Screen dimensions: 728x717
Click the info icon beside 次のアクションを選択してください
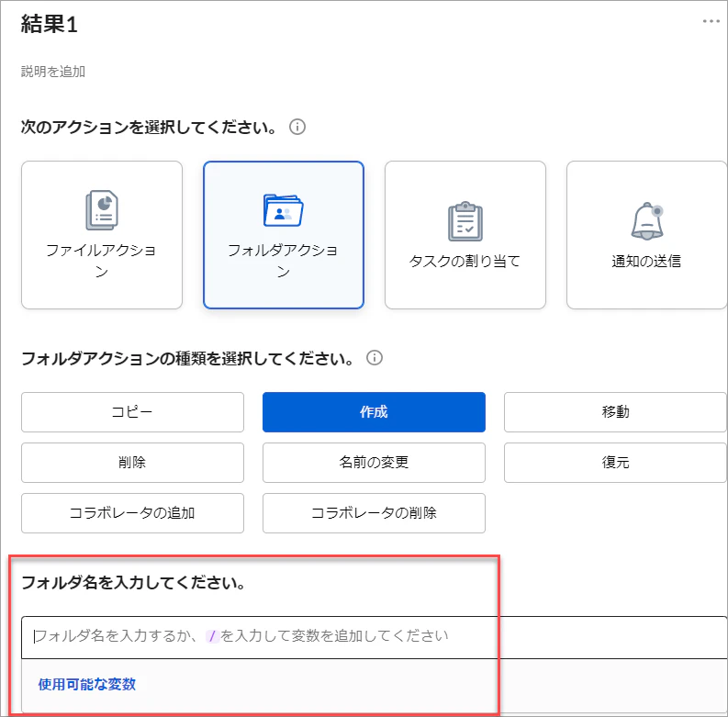point(297,127)
